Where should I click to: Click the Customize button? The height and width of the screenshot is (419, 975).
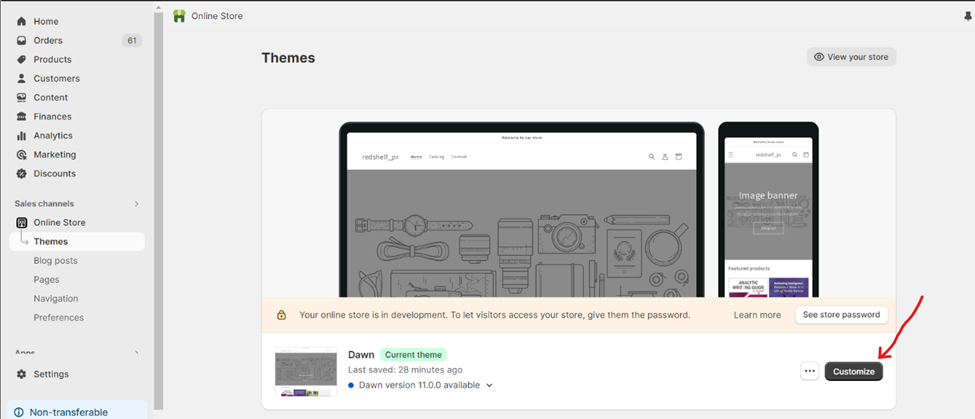pos(853,371)
